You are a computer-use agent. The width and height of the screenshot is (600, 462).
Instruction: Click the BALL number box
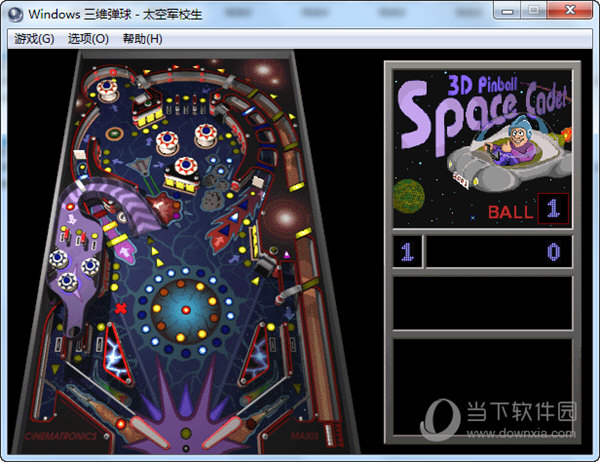(x=553, y=209)
